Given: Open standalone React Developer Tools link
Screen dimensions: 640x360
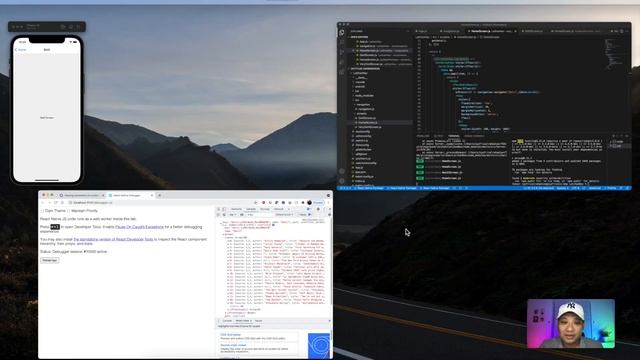Looking at the screenshot, I should pyautogui.click(x=113, y=239).
